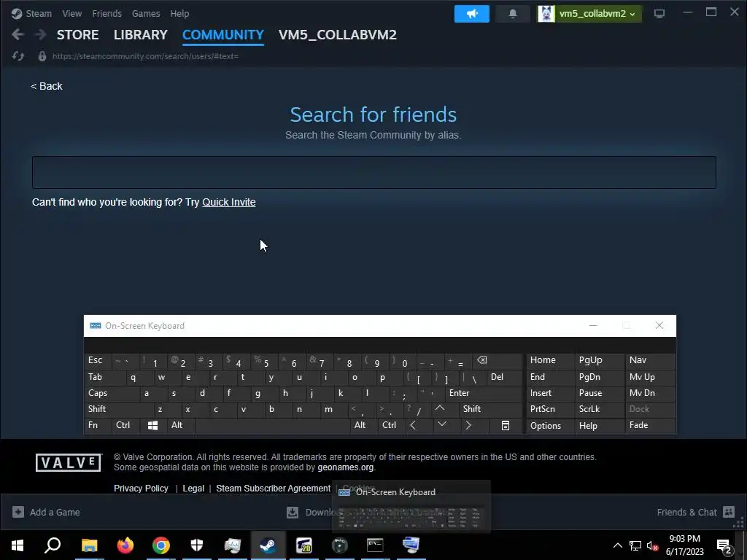Toggle the right Shift key
The height and width of the screenshot is (560, 747).
[491, 409]
